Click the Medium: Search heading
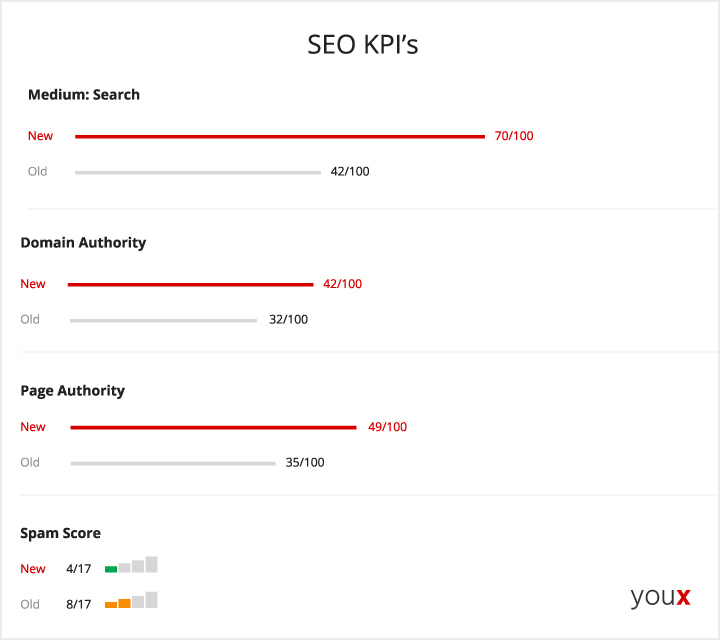Viewport: 720px width, 640px height. (x=84, y=95)
